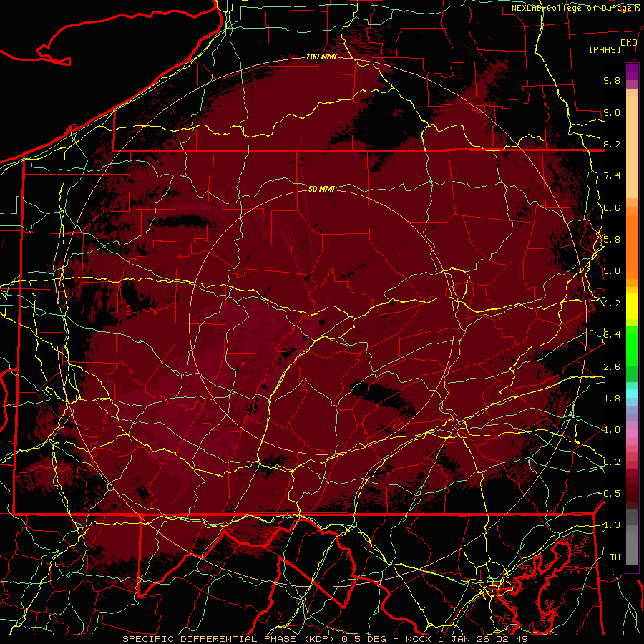Click the 9.0 value on the scale

[612, 112]
